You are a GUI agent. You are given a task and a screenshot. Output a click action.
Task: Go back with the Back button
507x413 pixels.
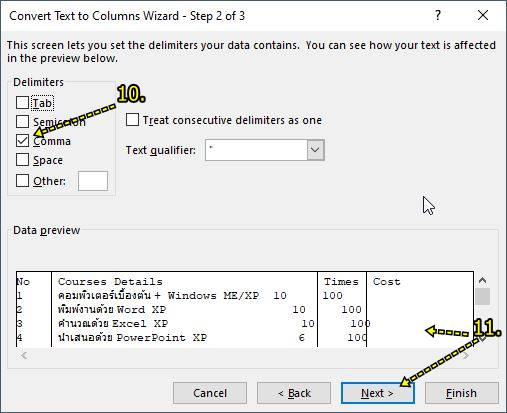[x=294, y=393]
